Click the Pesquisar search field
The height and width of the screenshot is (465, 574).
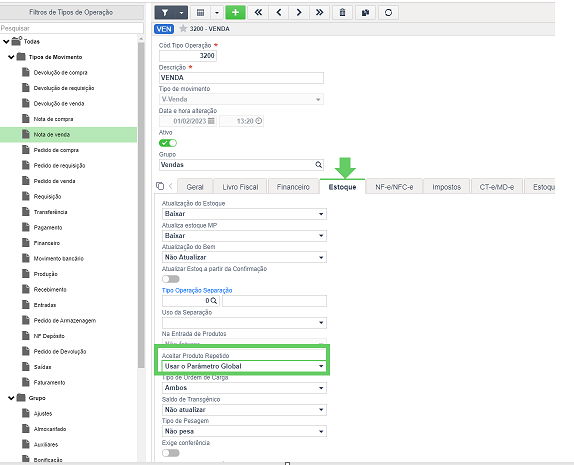click(72, 28)
